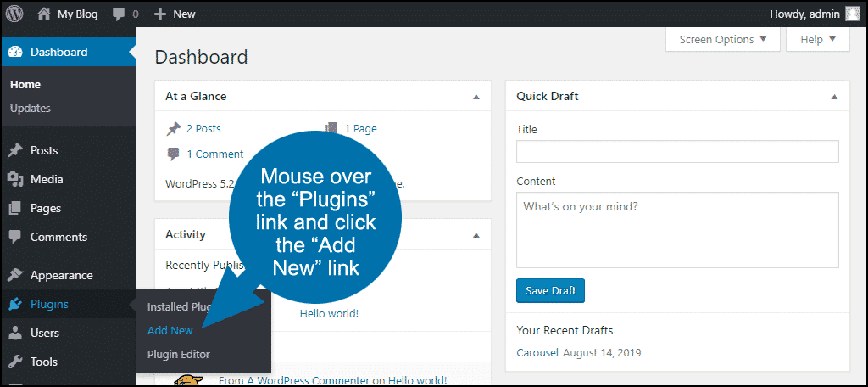Open the Media icon in sidebar

(15, 180)
